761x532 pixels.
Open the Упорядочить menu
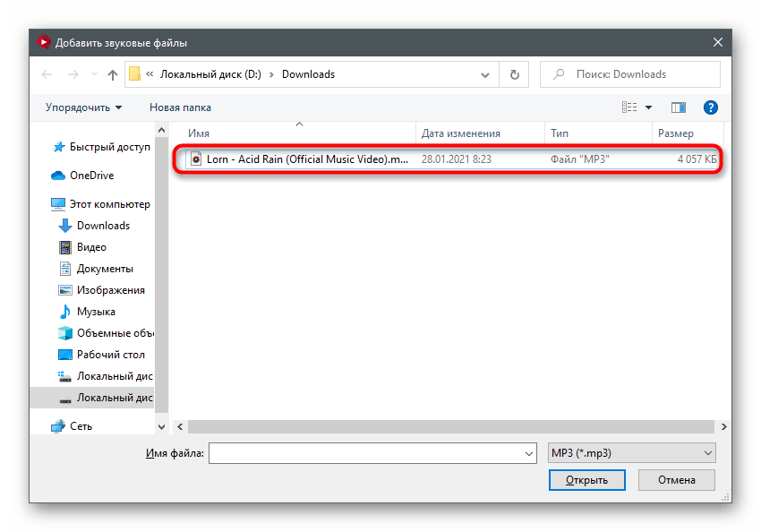pyautogui.click(x=83, y=107)
